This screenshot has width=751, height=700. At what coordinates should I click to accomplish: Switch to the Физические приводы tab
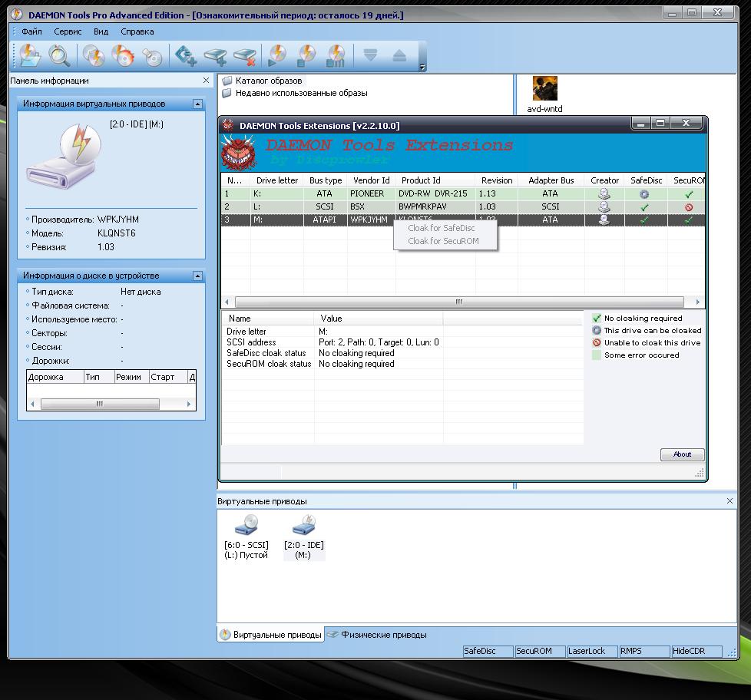(377, 635)
